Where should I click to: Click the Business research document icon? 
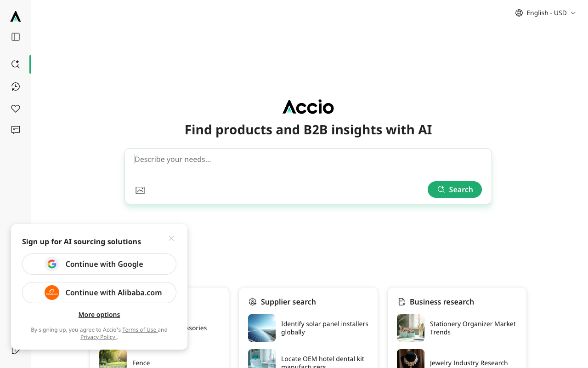point(401,302)
